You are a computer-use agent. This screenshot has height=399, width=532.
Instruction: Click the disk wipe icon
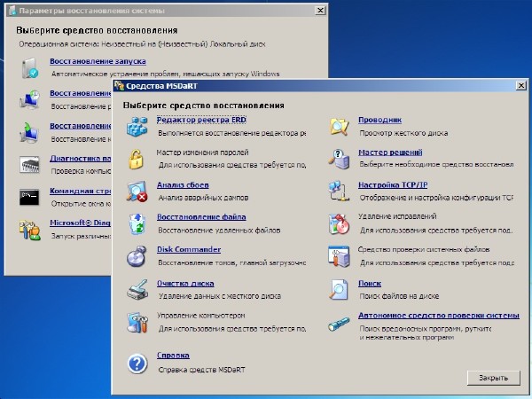(137, 288)
